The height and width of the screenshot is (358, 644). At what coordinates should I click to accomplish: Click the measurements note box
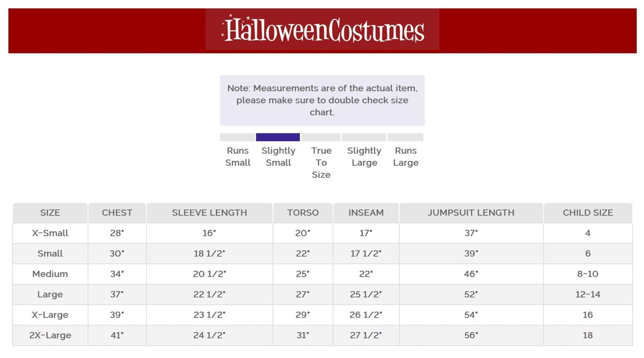(322, 100)
